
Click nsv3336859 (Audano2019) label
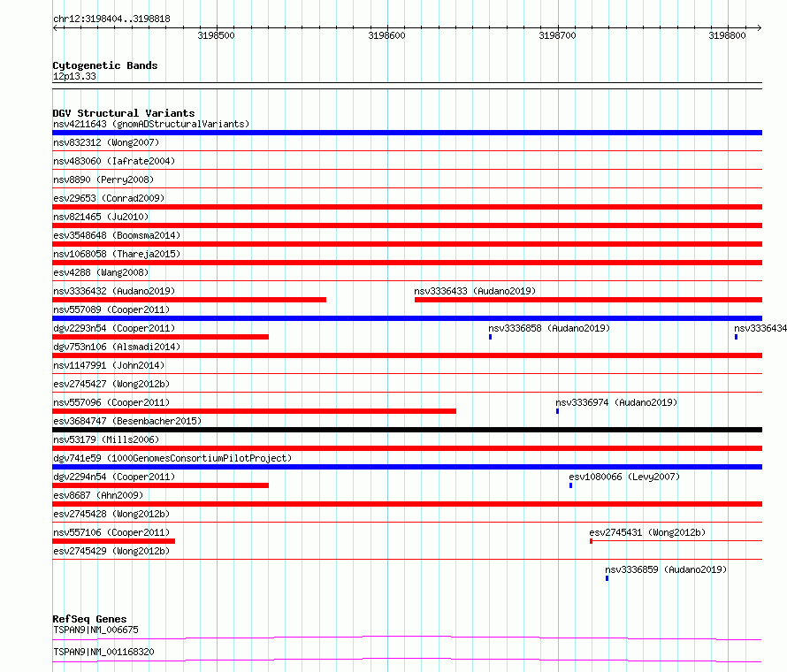click(666, 569)
